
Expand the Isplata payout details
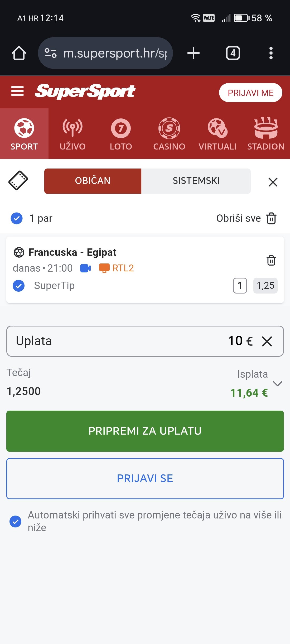(x=278, y=383)
